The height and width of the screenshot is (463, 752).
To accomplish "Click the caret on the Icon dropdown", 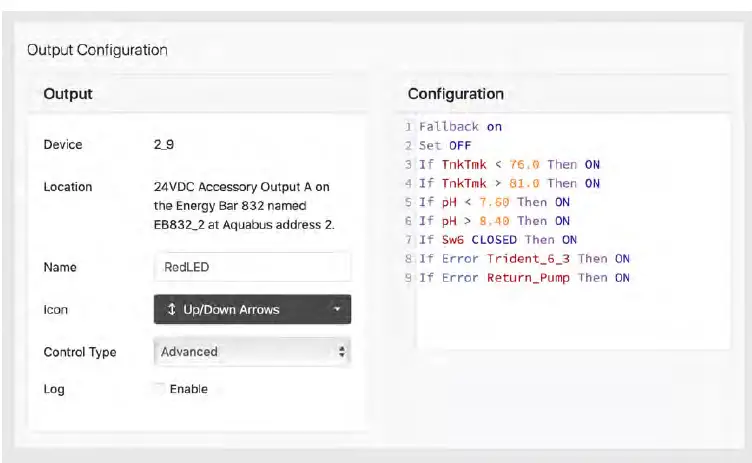I will [338, 310].
